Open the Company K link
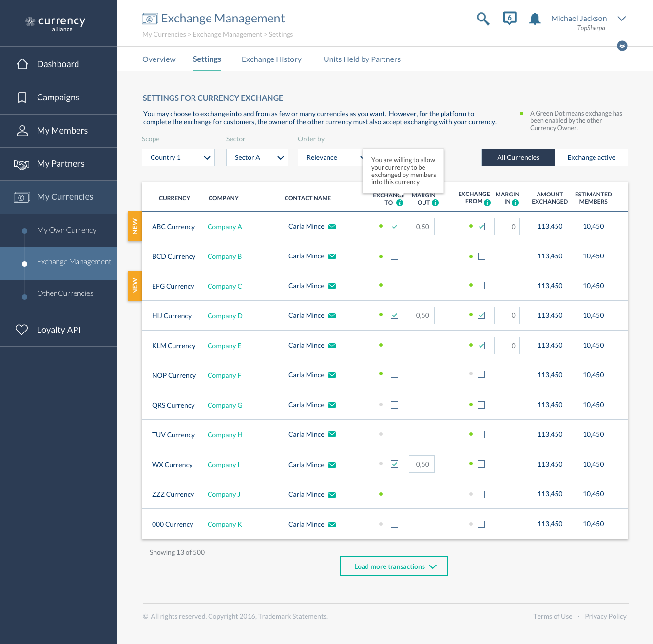 225,524
